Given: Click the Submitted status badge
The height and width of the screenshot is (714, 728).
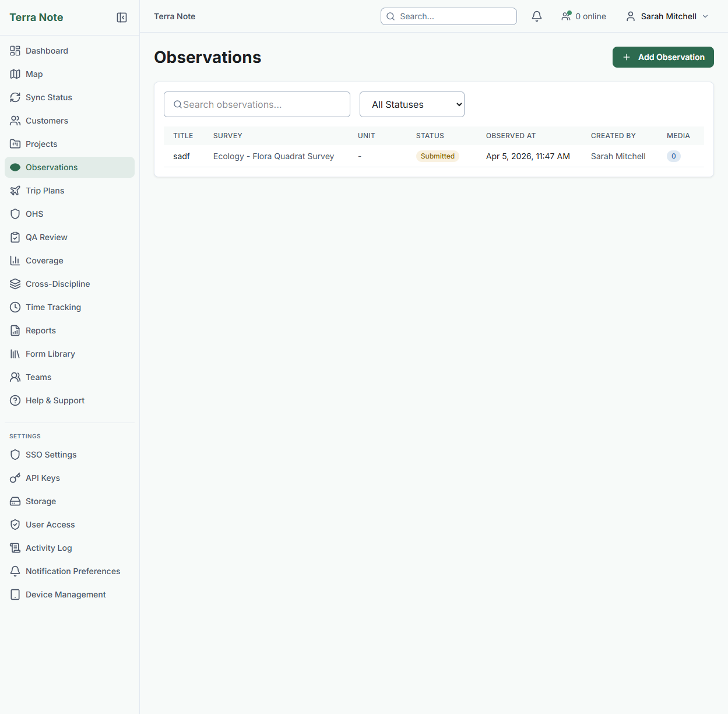Looking at the screenshot, I should point(438,156).
